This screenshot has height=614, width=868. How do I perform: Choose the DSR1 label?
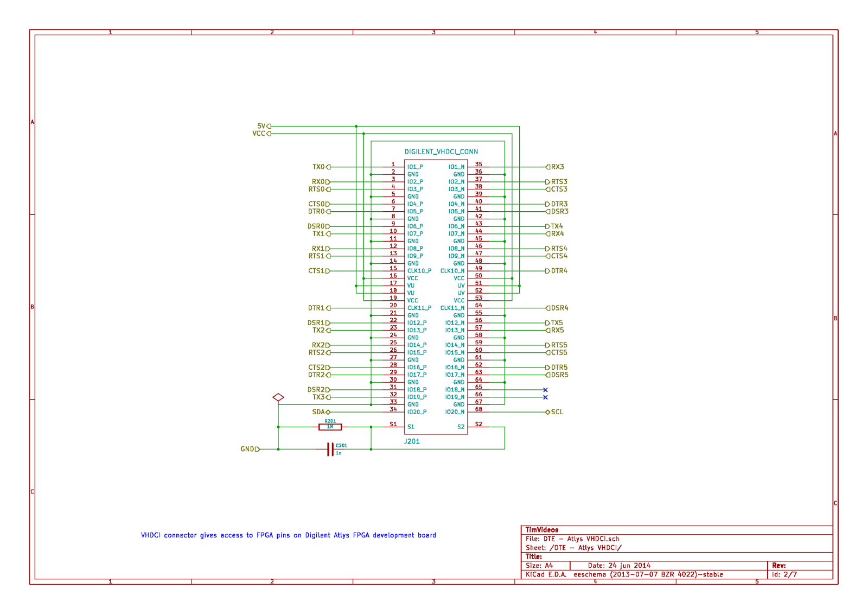pos(318,322)
